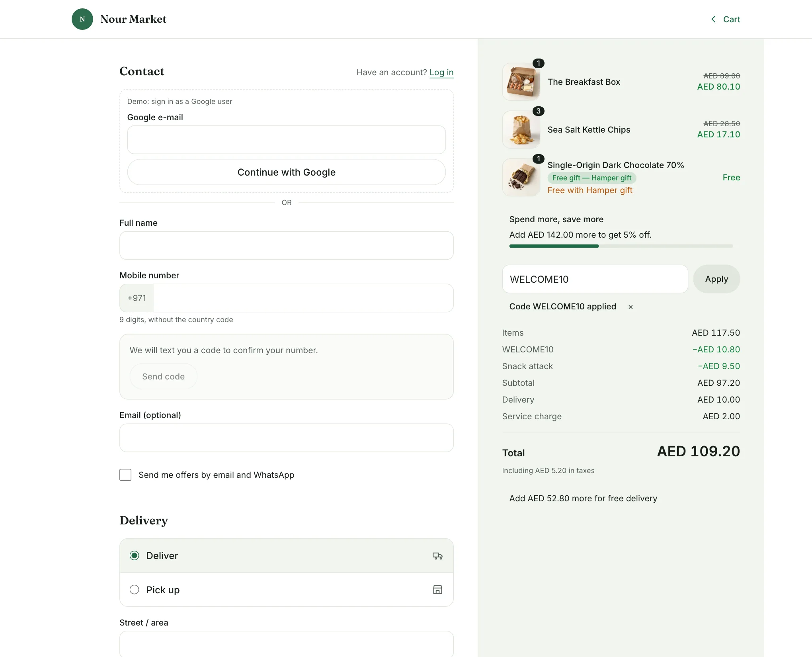Apply the discount code

pyautogui.click(x=716, y=279)
